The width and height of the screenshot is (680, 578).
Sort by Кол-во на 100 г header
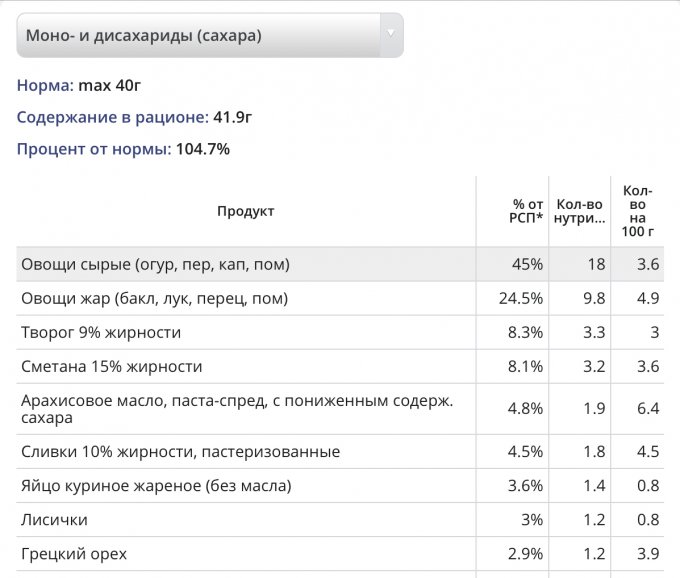638,211
